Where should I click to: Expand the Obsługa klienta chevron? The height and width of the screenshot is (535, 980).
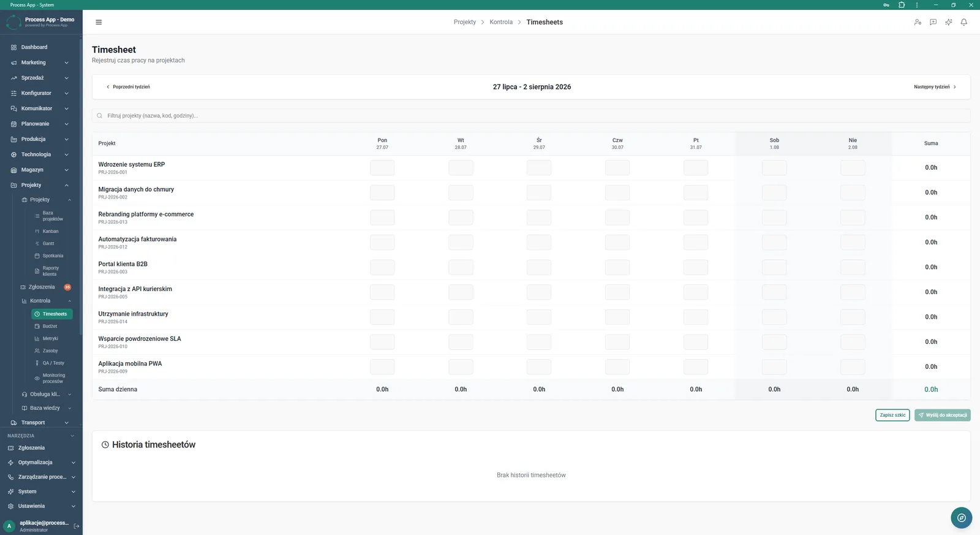pos(69,395)
